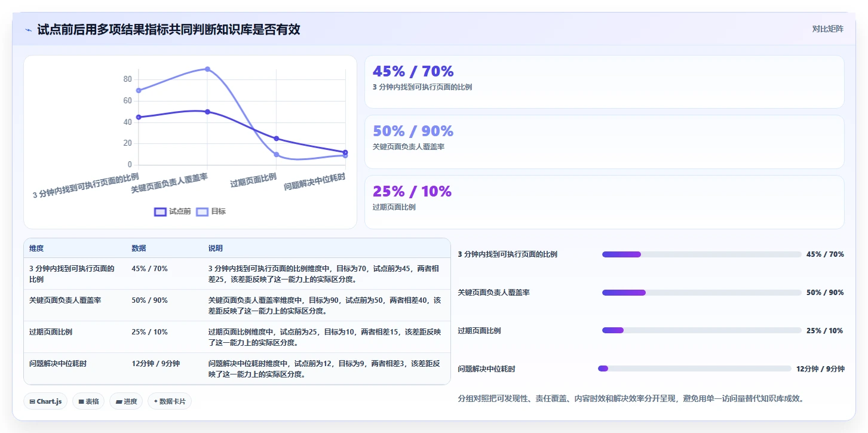Select the 12分钟 / 9分钟 cell in the table
Screen dimensions: 868x433
tap(155, 364)
